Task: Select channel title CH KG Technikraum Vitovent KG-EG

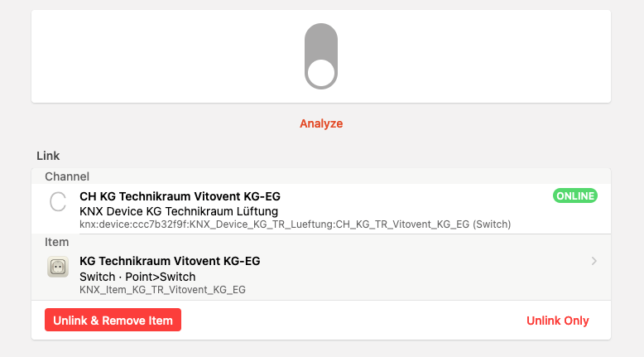Action: click(x=180, y=196)
